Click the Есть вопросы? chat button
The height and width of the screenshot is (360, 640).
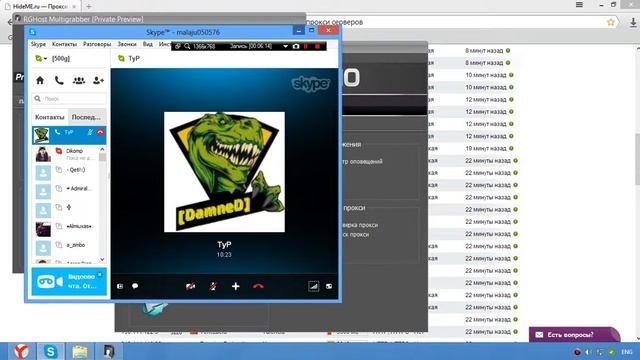pyautogui.click(x=574, y=335)
